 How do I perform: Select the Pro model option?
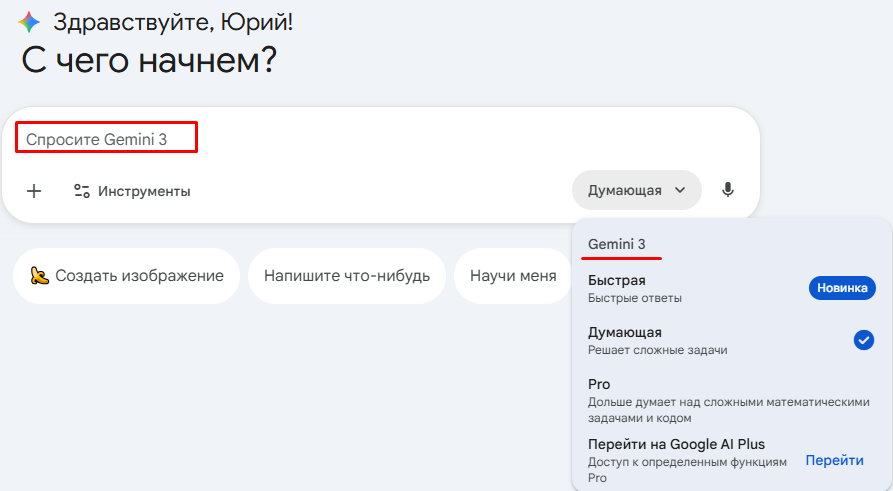coord(731,400)
